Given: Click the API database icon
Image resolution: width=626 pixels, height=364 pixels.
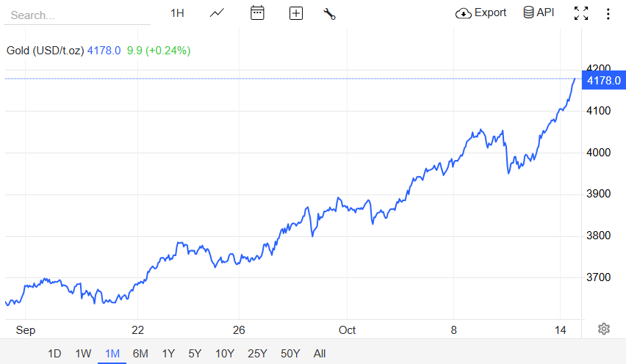Looking at the screenshot, I should point(539,13).
